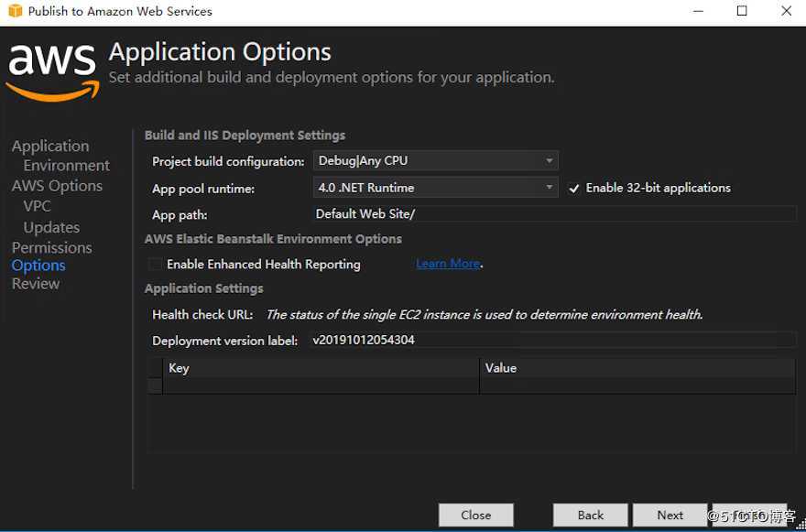Select the Updates step in sidebar
The width and height of the screenshot is (806, 532).
coord(51,227)
